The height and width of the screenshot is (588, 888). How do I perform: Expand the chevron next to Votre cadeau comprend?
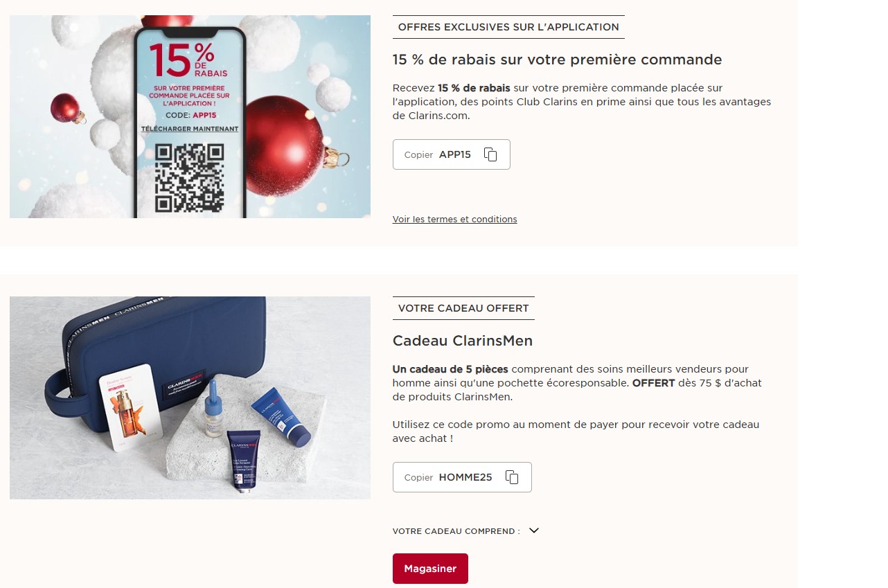[534, 531]
